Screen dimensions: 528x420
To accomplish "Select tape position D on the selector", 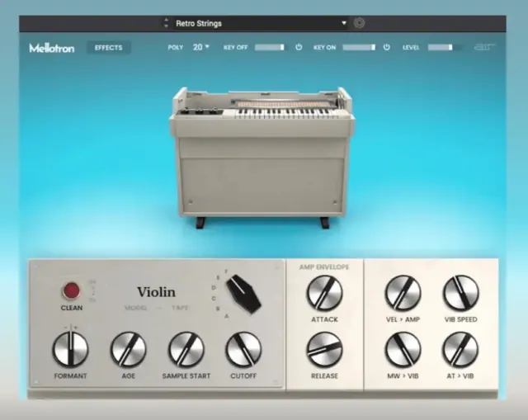I will 214,288.
